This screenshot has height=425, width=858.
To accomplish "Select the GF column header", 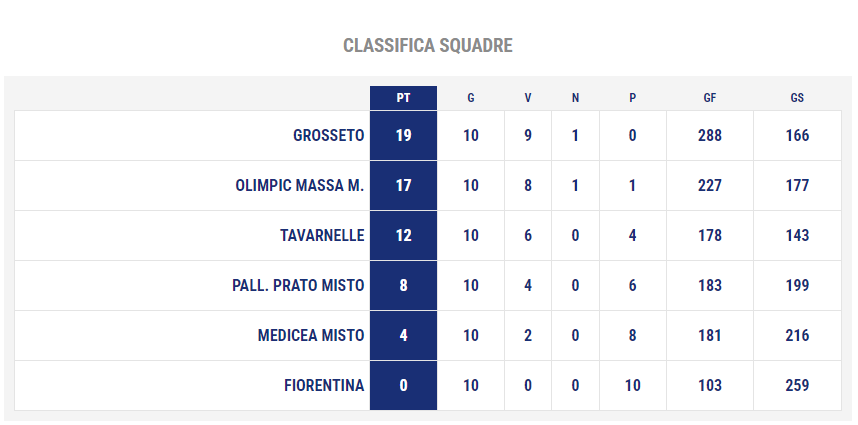I will pyautogui.click(x=710, y=98).
